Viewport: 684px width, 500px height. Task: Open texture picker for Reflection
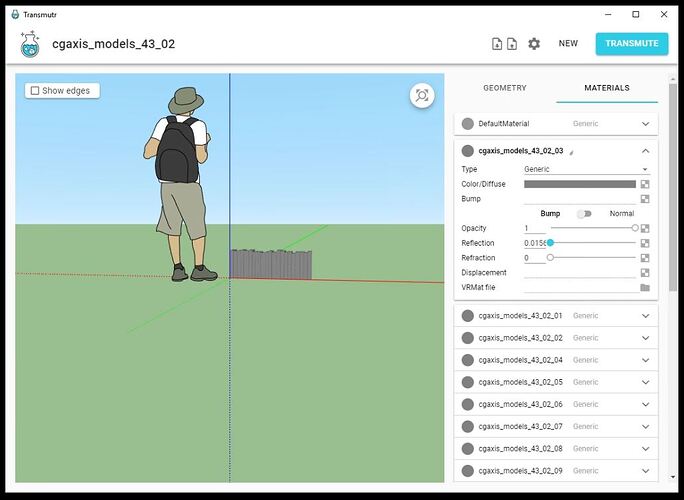pyautogui.click(x=645, y=243)
